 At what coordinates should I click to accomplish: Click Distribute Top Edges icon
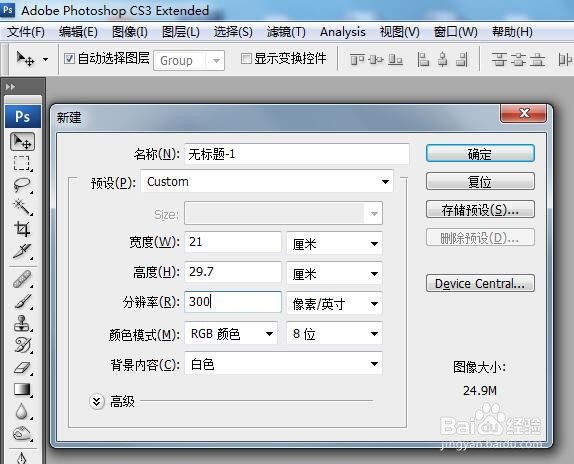coord(499,59)
